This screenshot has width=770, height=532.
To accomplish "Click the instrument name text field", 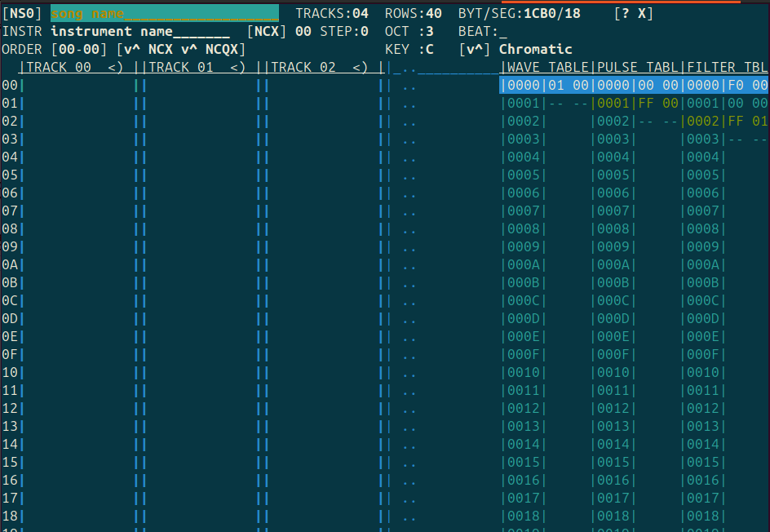I will click(139, 32).
